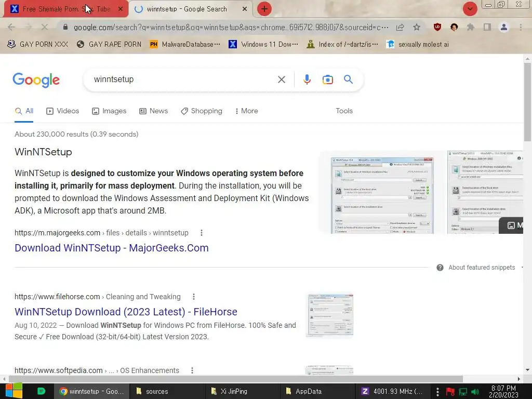This screenshot has width=532, height=399.
Task: Switch to the Images results tab
Action: point(109,111)
